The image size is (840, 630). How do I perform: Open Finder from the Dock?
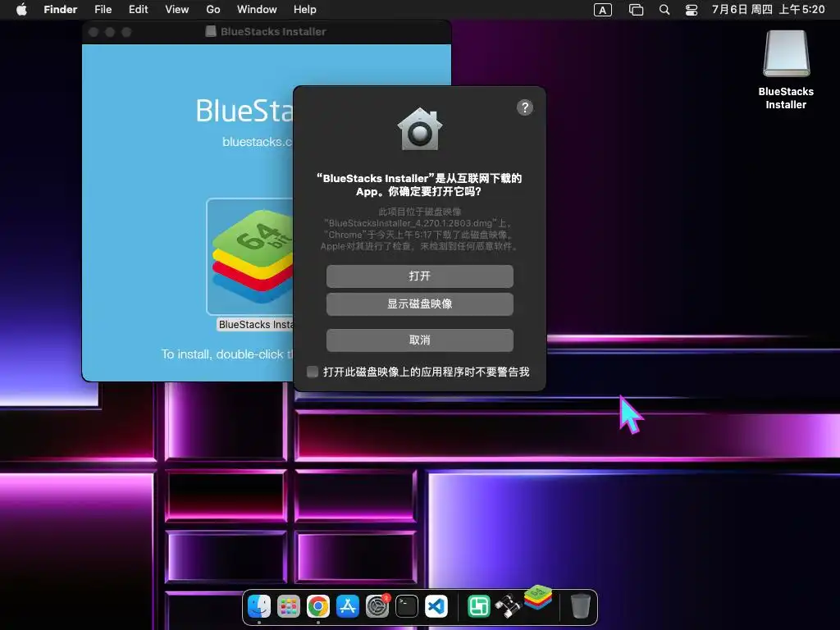pos(259,606)
